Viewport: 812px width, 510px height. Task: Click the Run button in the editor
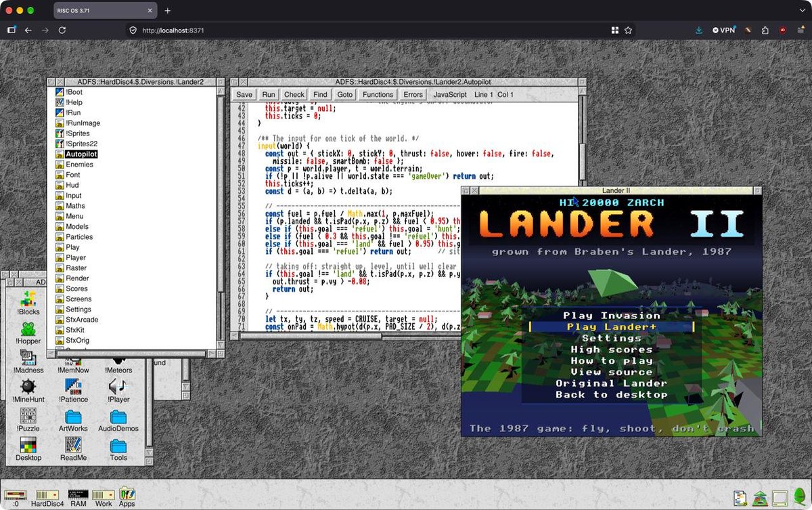(x=269, y=95)
